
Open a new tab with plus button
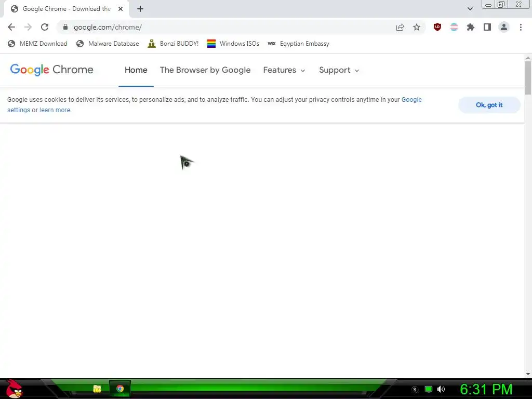140,9
